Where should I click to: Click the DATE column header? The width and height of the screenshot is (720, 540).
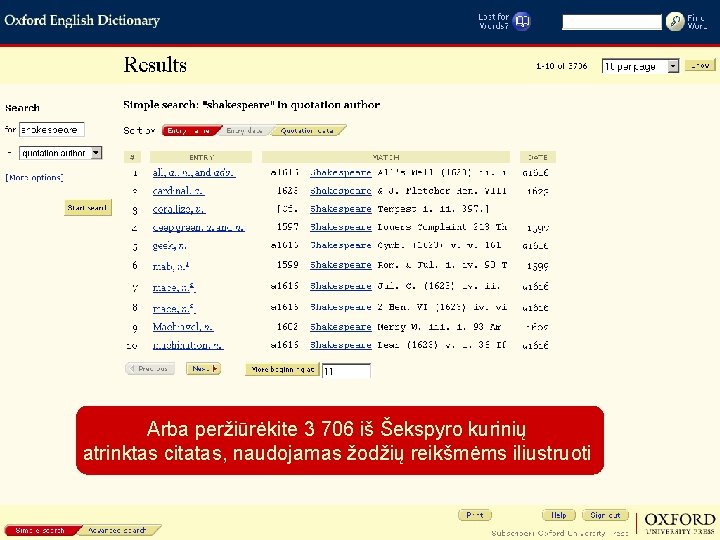[x=538, y=157]
